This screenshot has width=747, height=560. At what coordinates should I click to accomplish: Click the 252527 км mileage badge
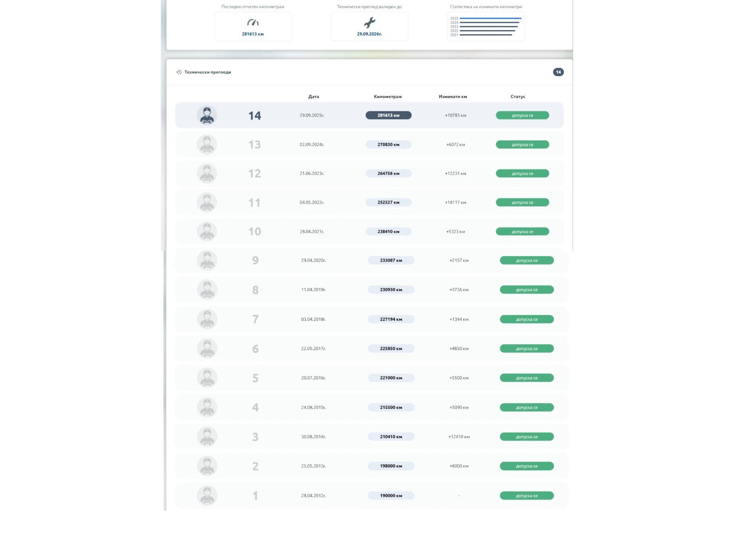(x=388, y=203)
